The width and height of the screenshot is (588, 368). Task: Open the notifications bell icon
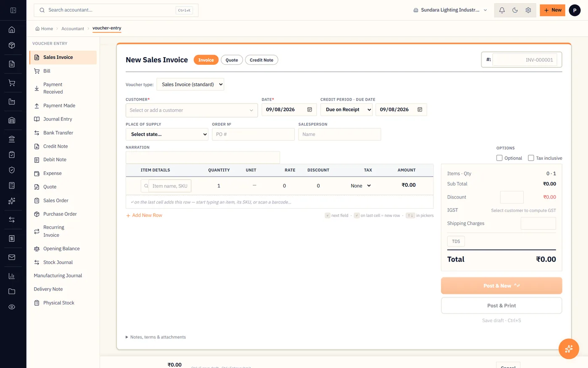pyautogui.click(x=502, y=10)
